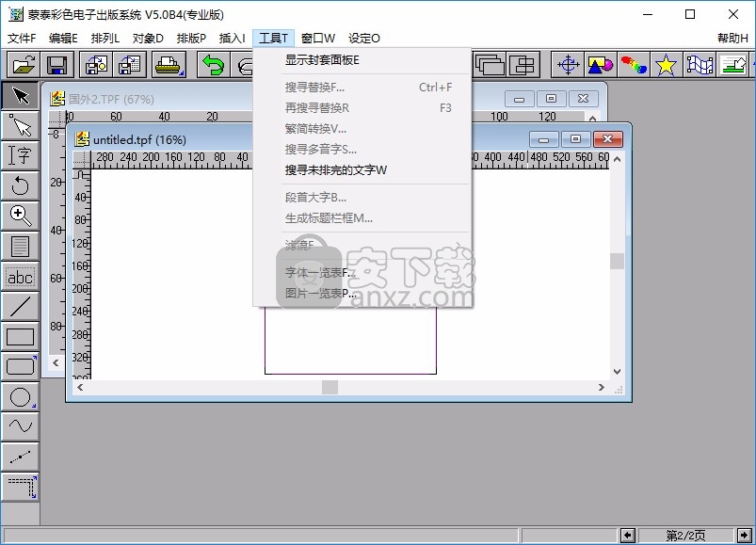This screenshot has height=545, width=756.
Task: Click the 繁简转换V... menu entry
Action: 362,129
